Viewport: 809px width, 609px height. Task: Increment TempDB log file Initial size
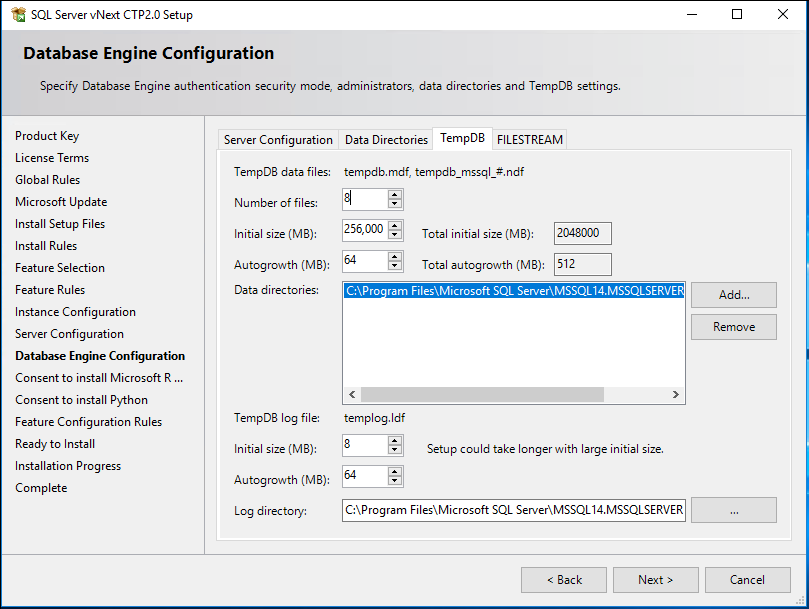click(395, 443)
